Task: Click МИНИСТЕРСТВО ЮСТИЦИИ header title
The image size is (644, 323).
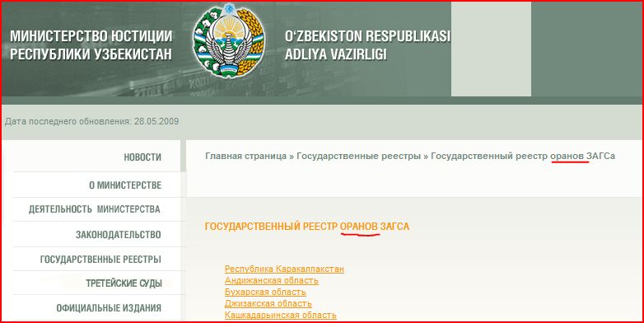Action: tap(91, 45)
